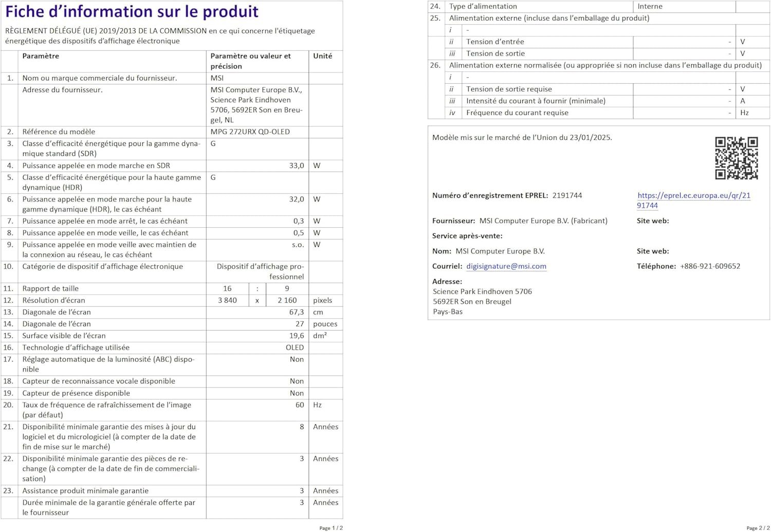
Task: Click the digisignature@msi.com email link
Action: click(506, 266)
